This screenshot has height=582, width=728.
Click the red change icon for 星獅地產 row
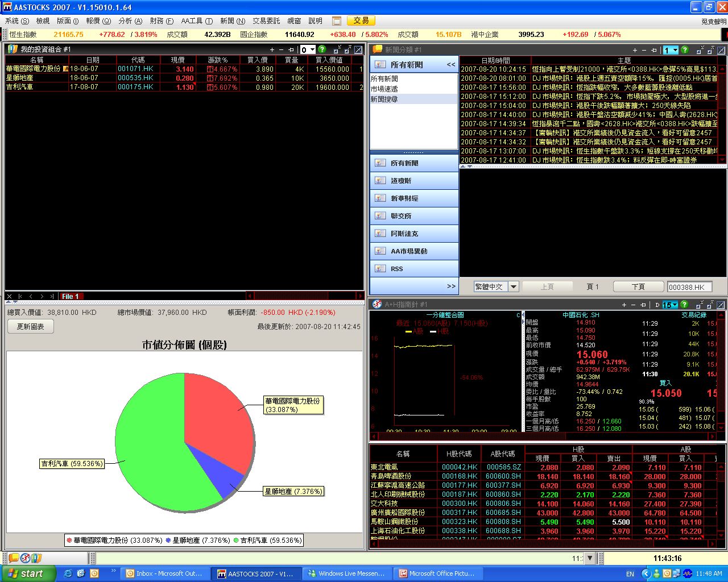pyautogui.click(x=210, y=78)
